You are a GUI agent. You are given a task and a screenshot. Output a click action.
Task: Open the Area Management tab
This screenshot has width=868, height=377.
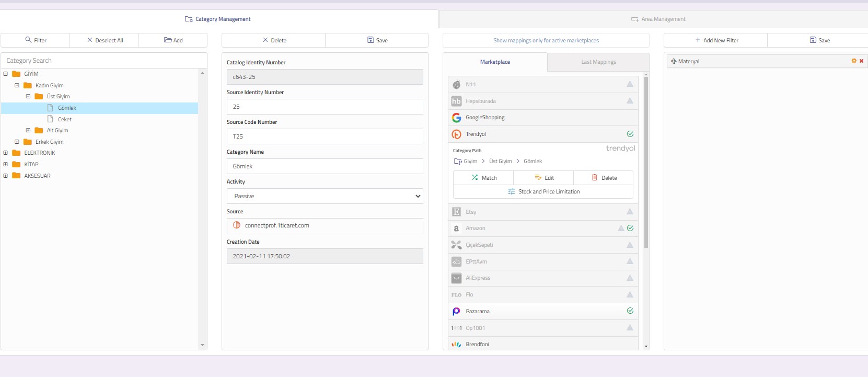click(658, 19)
